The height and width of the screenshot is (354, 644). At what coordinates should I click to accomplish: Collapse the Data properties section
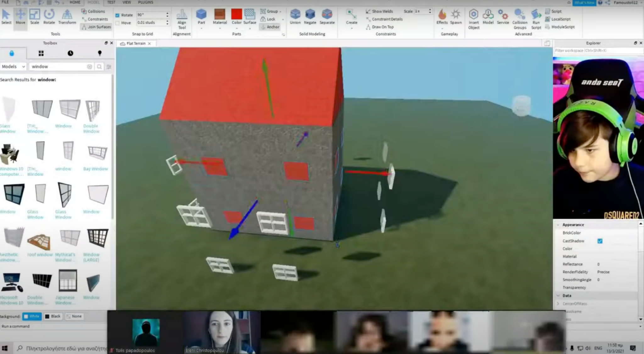click(558, 296)
